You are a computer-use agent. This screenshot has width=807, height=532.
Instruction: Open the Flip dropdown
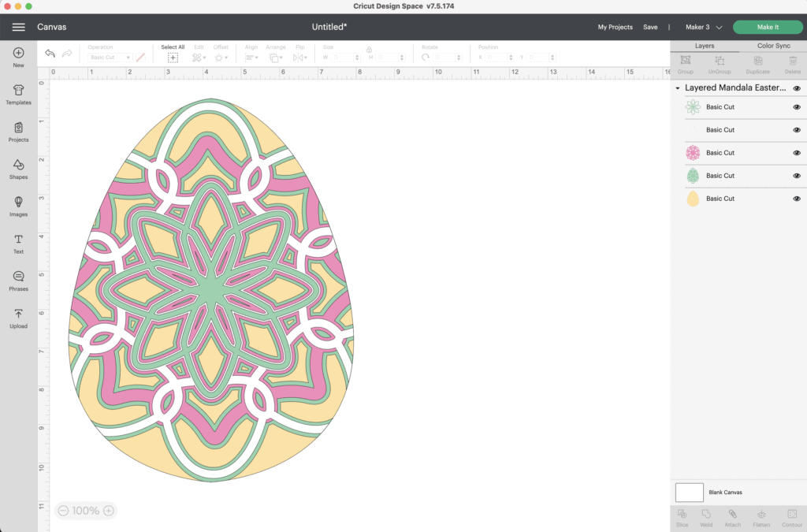pyautogui.click(x=300, y=58)
